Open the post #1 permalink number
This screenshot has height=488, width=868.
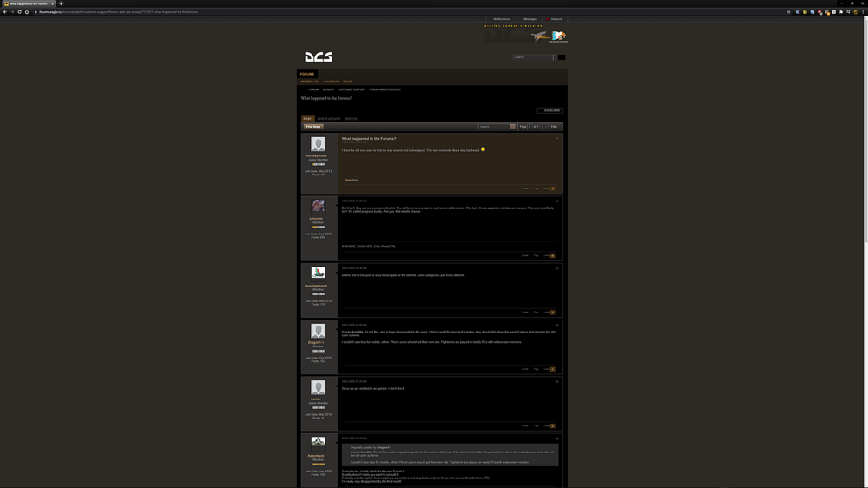[x=557, y=138]
